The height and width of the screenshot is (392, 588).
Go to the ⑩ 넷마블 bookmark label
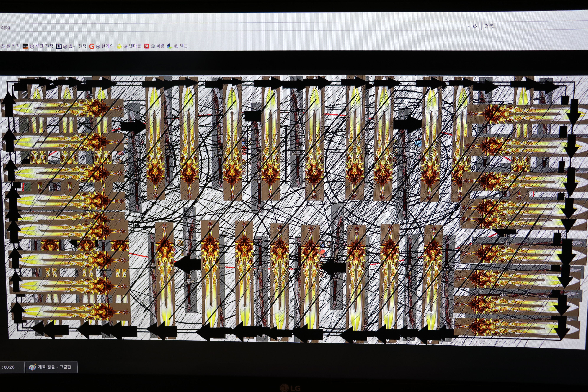pos(133,46)
